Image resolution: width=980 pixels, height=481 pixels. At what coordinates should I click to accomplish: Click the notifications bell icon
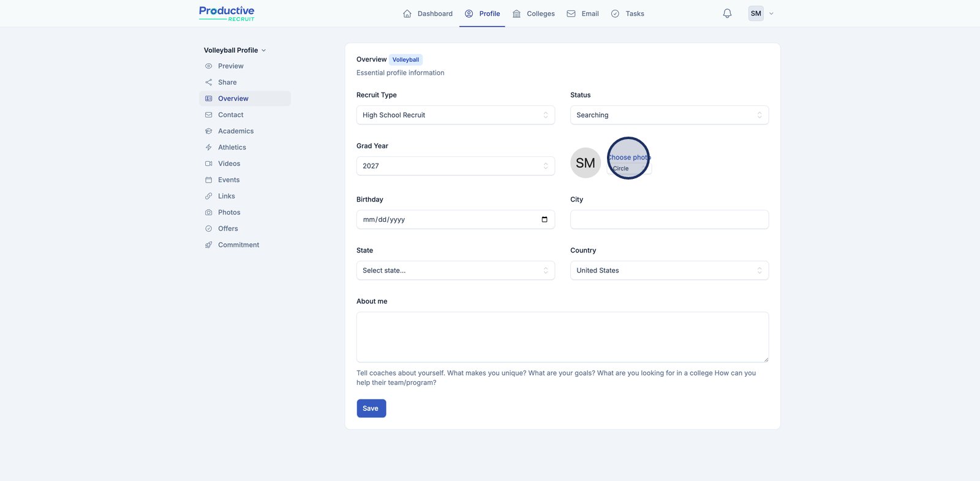click(x=727, y=13)
